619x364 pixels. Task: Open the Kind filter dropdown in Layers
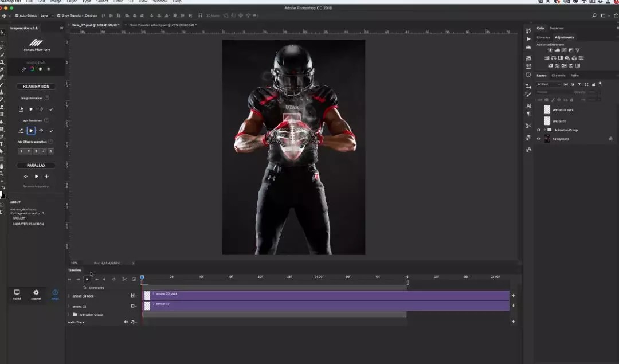click(549, 84)
